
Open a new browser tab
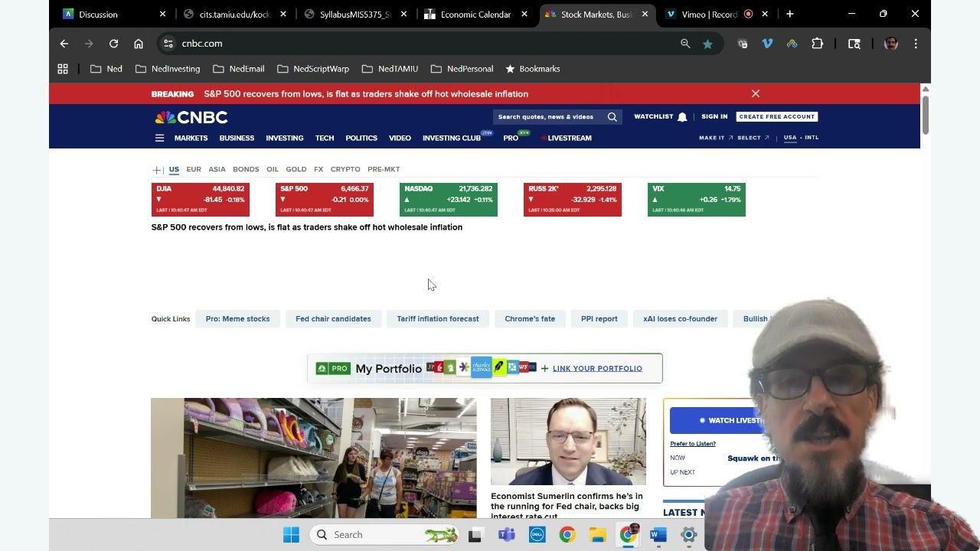pyautogui.click(x=789, y=14)
